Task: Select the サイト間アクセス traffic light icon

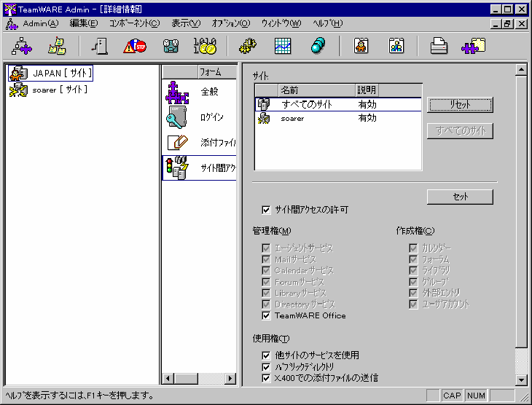Action: (177, 168)
